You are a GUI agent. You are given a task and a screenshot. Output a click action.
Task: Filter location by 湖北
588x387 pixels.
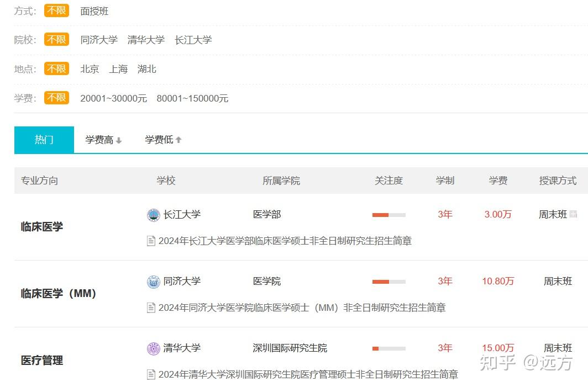pos(147,69)
